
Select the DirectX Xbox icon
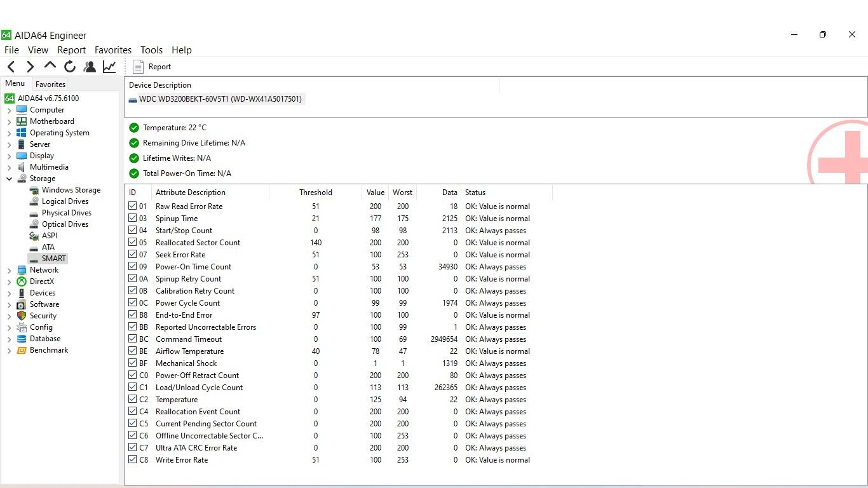point(22,281)
